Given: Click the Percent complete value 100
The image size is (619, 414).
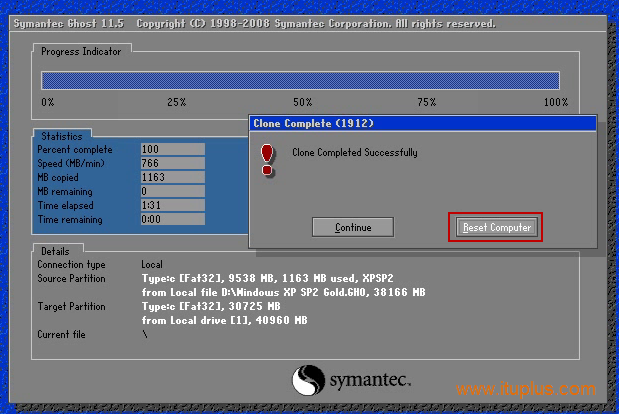Looking at the screenshot, I should pyautogui.click(x=173, y=149).
